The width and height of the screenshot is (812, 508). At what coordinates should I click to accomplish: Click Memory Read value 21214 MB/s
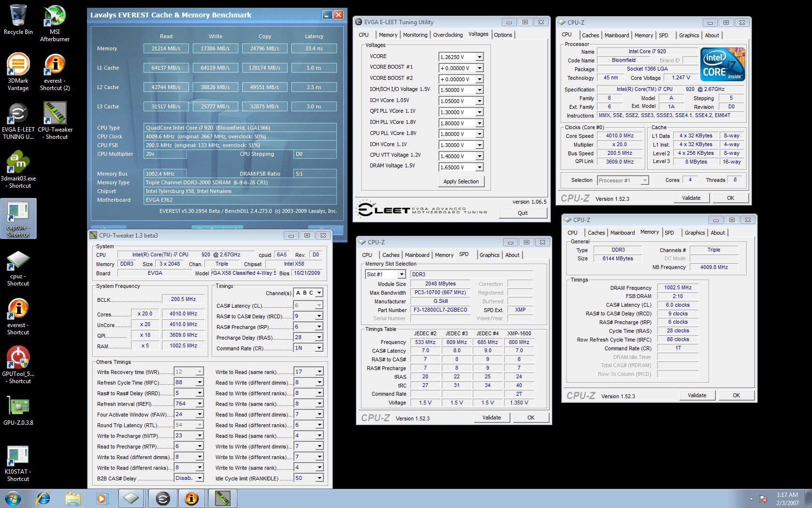click(x=166, y=48)
